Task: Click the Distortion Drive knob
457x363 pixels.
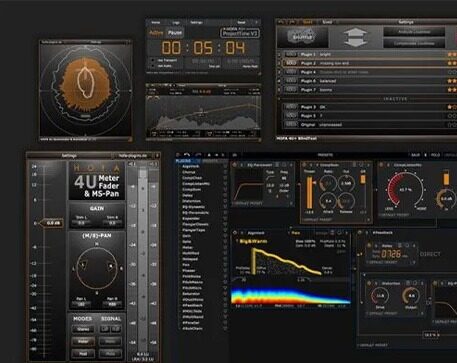Action: [380, 296]
